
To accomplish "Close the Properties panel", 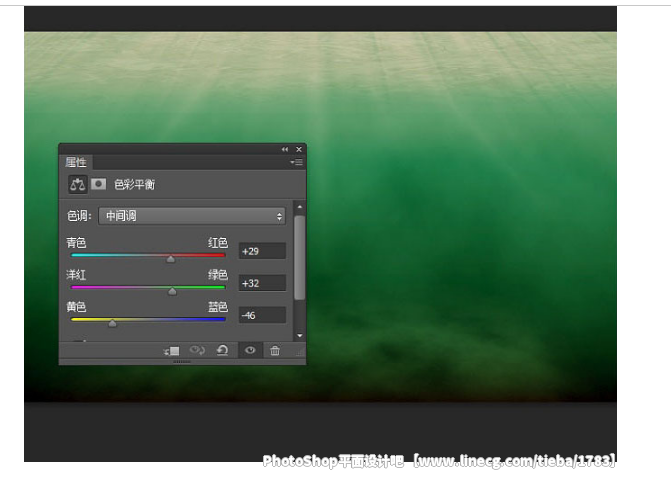I will 299,149.
